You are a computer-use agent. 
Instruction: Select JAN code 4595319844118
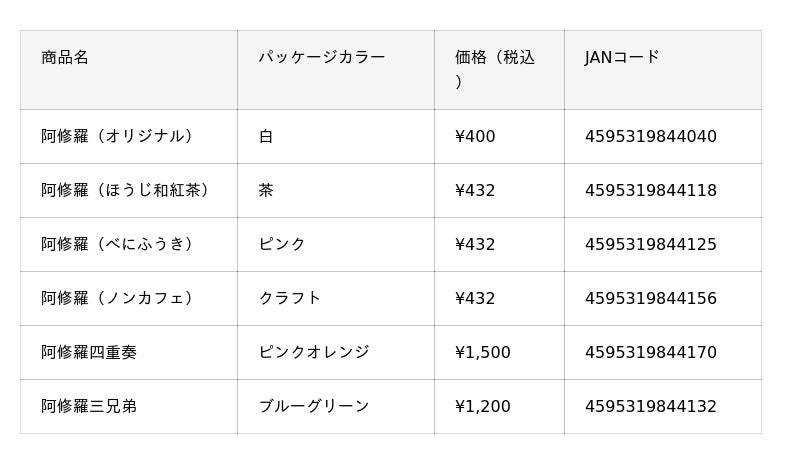(x=650, y=191)
